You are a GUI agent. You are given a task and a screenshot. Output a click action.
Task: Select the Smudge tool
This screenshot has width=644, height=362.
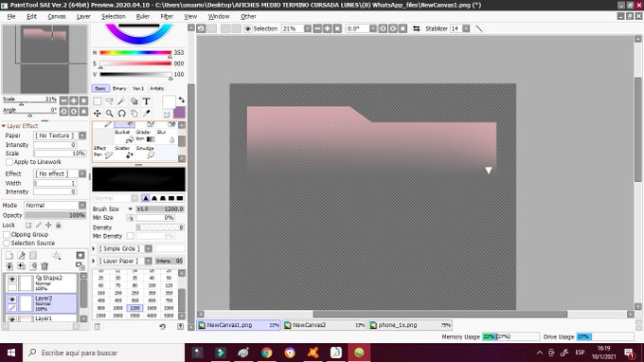tap(145, 152)
